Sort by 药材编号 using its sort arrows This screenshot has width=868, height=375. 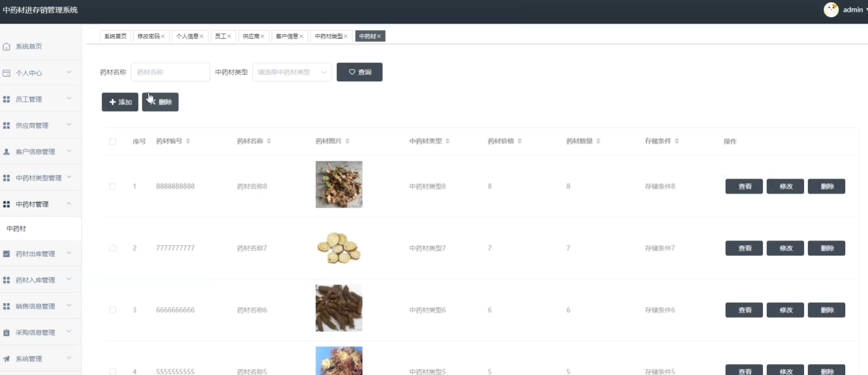pyautogui.click(x=188, y=141)
